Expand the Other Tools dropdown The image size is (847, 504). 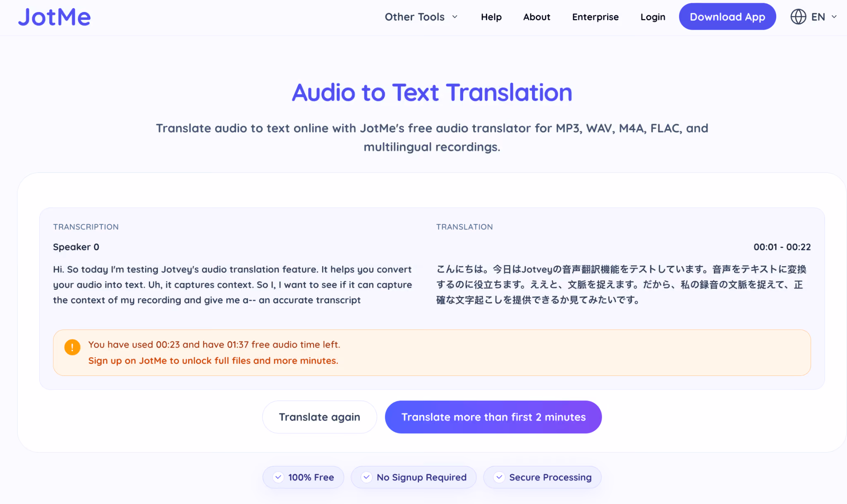(421, 17)
